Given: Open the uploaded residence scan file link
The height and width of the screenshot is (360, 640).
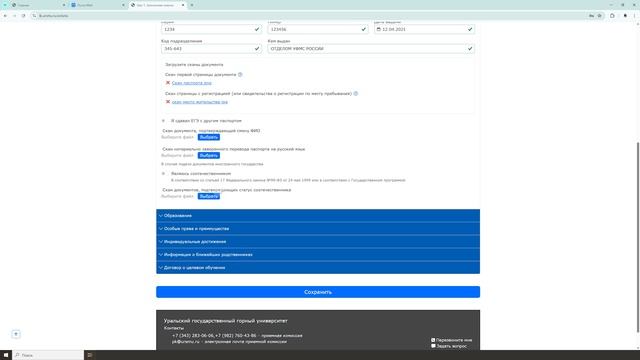Looking at the screenshot, I should [x=200, y=102].
